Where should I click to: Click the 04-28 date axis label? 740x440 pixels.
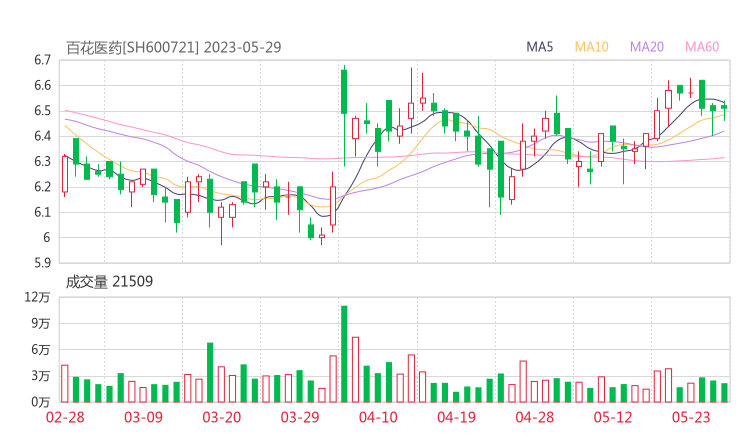coord(535,417)
